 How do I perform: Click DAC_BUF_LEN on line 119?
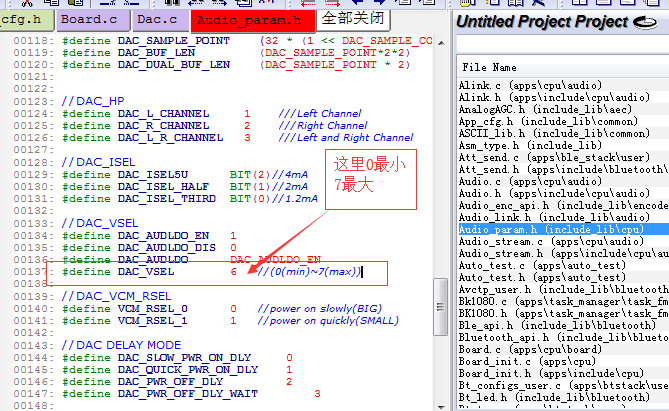[x=157, y=53]
